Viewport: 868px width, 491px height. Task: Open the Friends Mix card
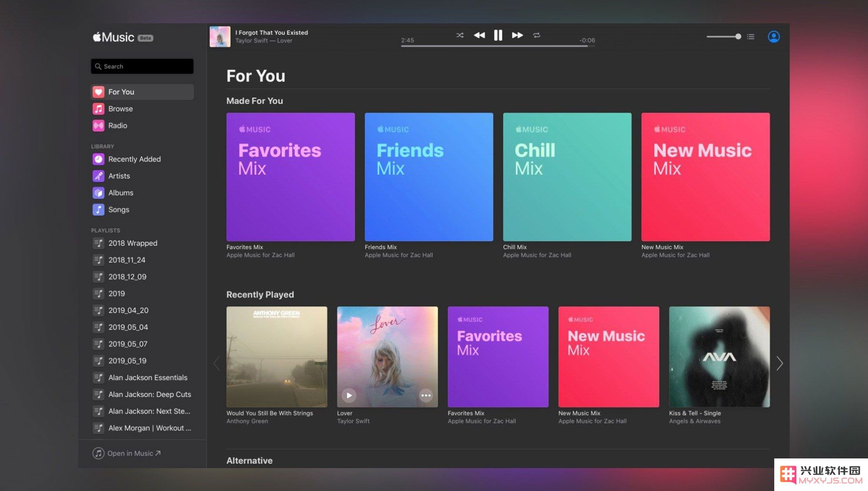429,177
